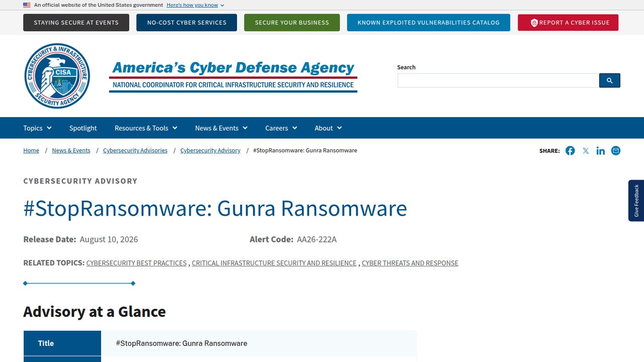Open Cybersecurity Advisories breadcrumb
This screenshot has height=362, width=644.
[x=135, y=150]
